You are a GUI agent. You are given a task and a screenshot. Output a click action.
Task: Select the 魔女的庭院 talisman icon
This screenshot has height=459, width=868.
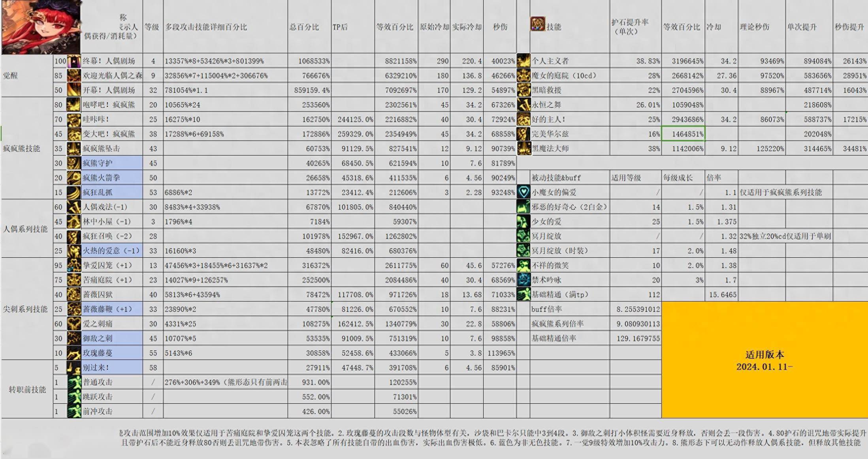pos(523,75)
